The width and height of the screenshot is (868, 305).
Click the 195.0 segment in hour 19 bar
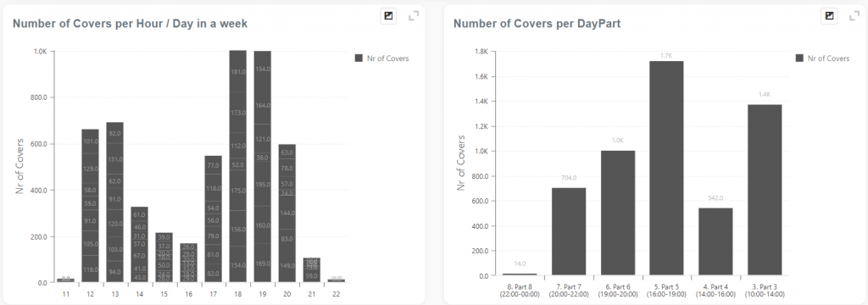tap(263, 185)
